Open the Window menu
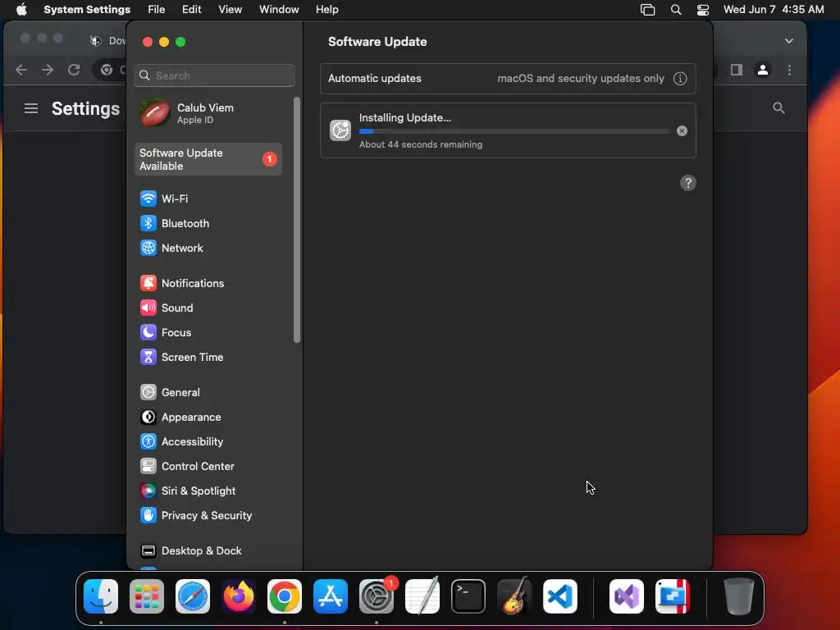The width and height of the screenshot is (840, 630). pos(279,10)
